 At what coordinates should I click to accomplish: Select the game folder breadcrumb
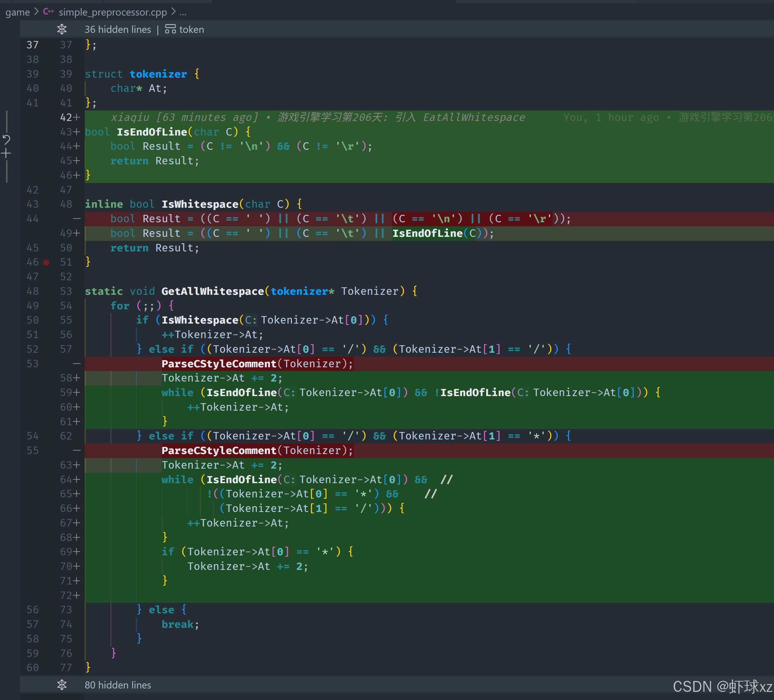[x=17, y=12]
